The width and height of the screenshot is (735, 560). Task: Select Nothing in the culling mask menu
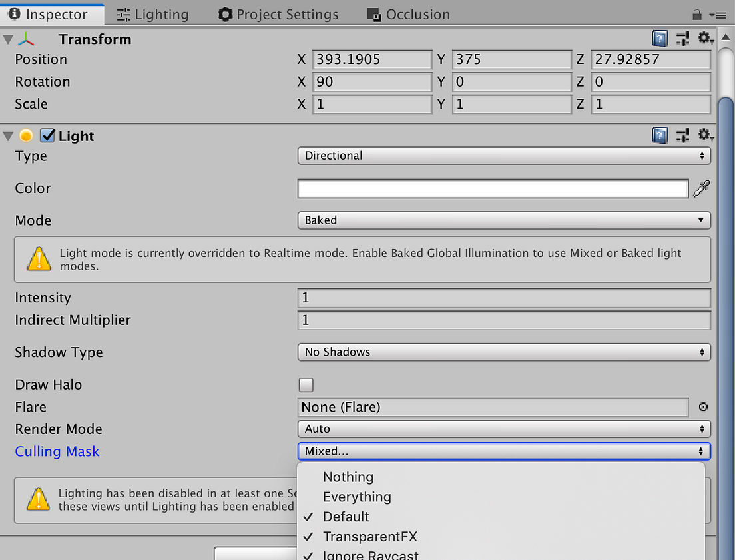click(x=348, y=477)
